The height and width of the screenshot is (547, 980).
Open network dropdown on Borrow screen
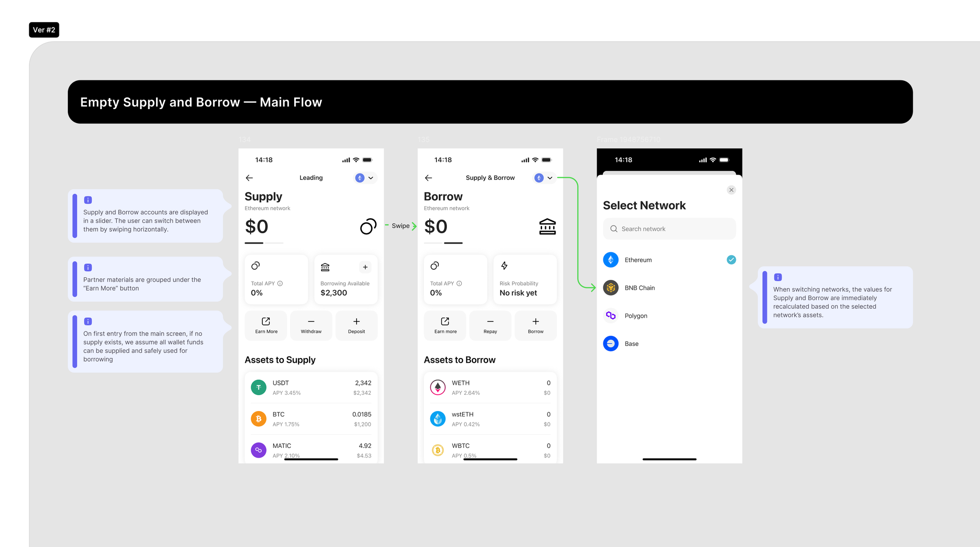click(545, 178)
